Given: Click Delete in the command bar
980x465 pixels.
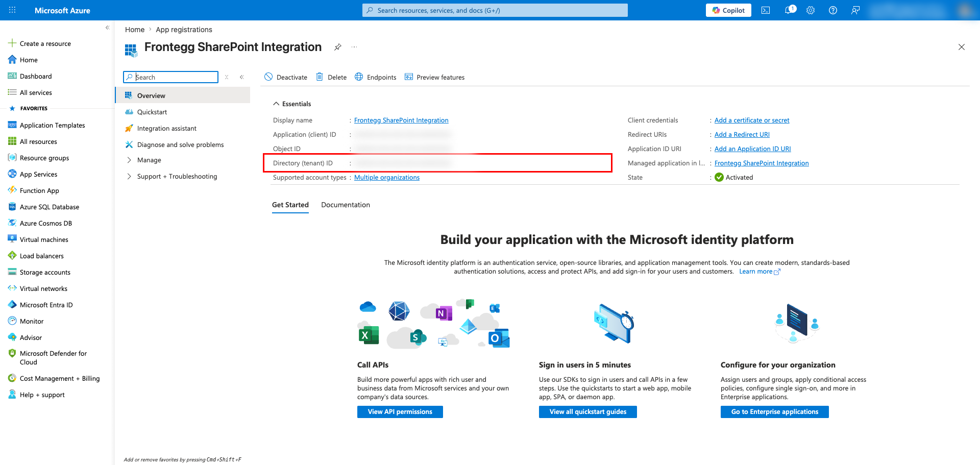Looking at the screenshot, I should point(331,77).
